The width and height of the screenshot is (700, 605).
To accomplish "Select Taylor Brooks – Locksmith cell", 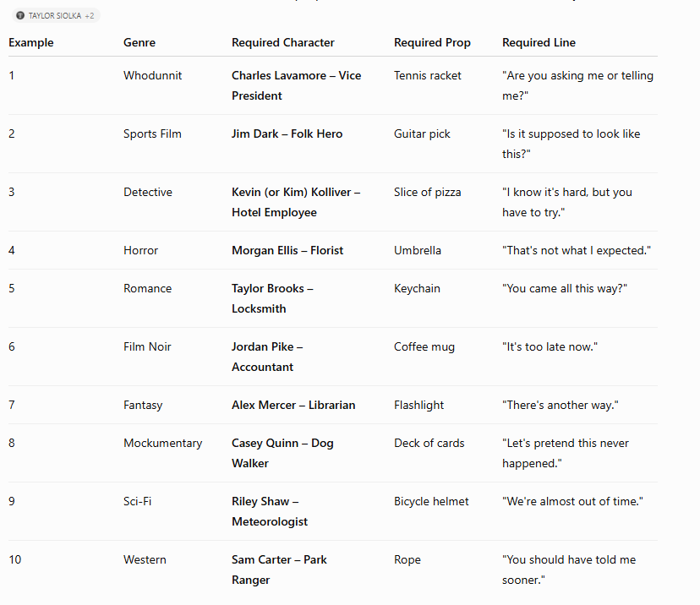I will [x=272, y=298].
